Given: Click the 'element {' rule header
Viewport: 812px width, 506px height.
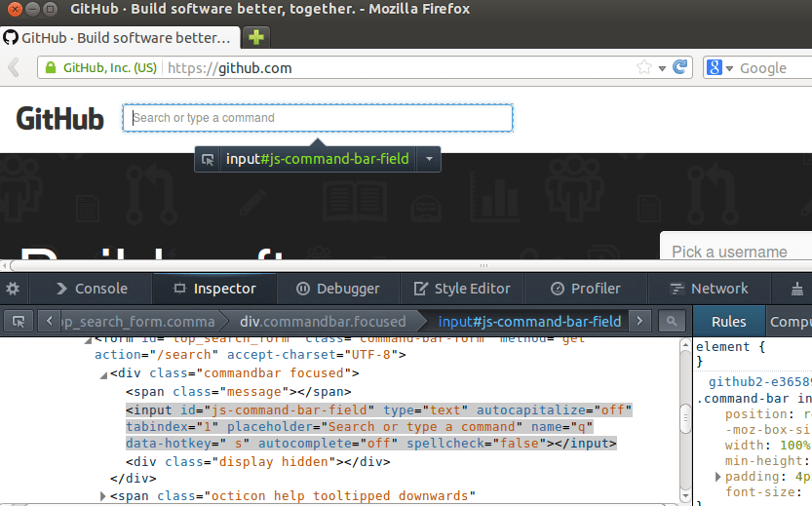Looking at the screenshot, I should pos(730,346).
